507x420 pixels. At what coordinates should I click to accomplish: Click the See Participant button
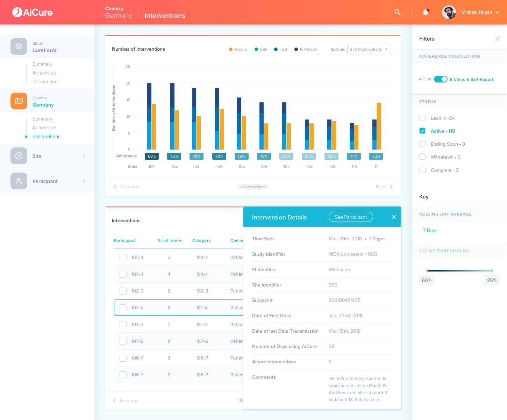351,217
